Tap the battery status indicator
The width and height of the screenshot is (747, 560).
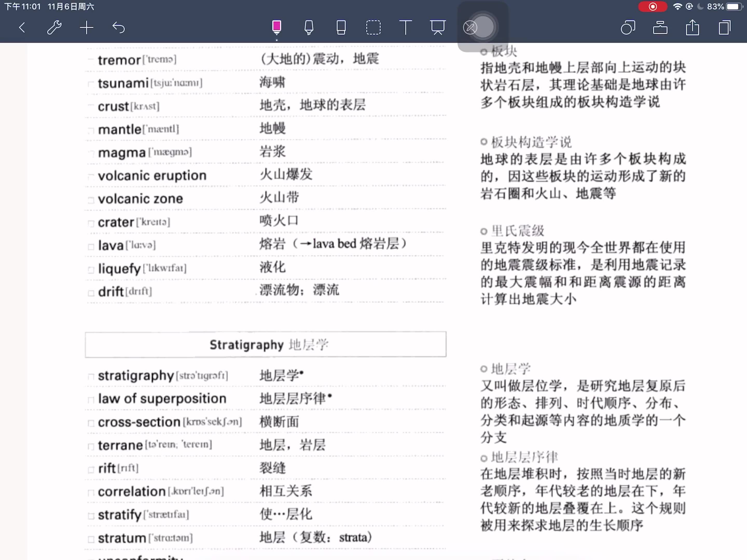click(734, 6)
